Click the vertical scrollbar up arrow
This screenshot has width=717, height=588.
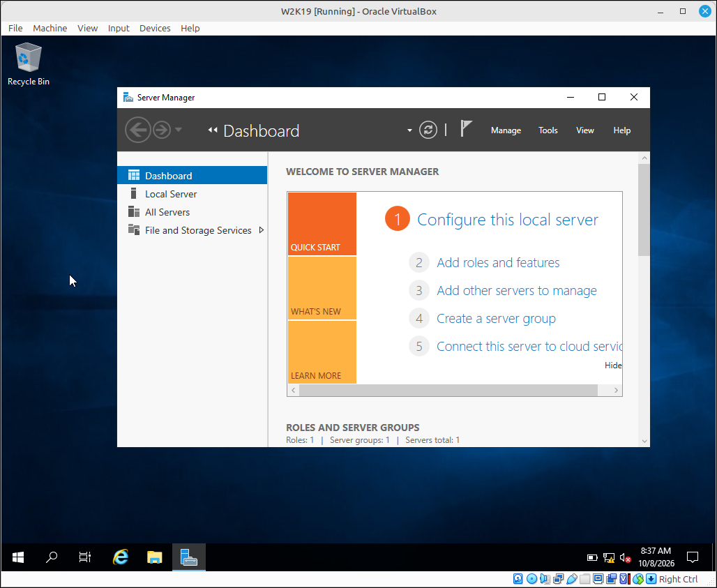point(644,158)
